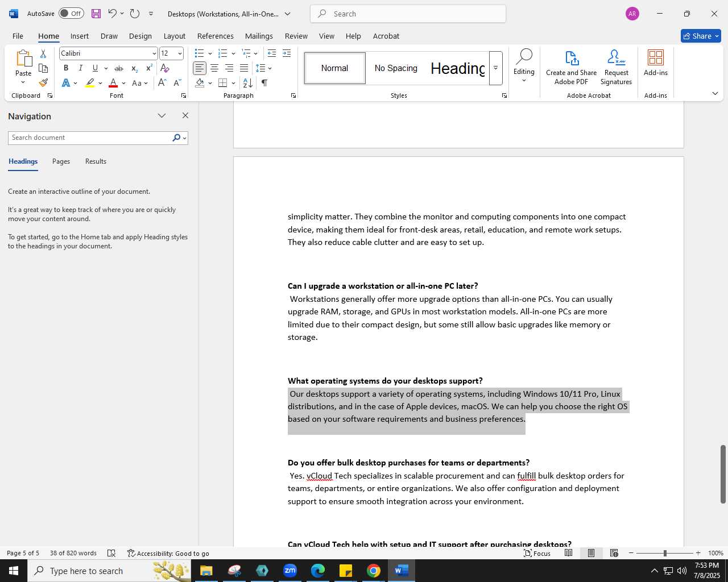Open the Review ribbon tab
Viewport: 728px width, 582px height.
296,36
